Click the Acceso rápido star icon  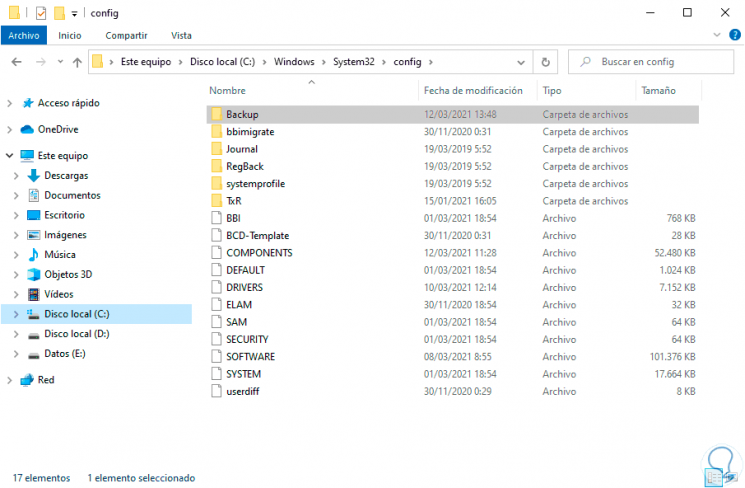28,103
